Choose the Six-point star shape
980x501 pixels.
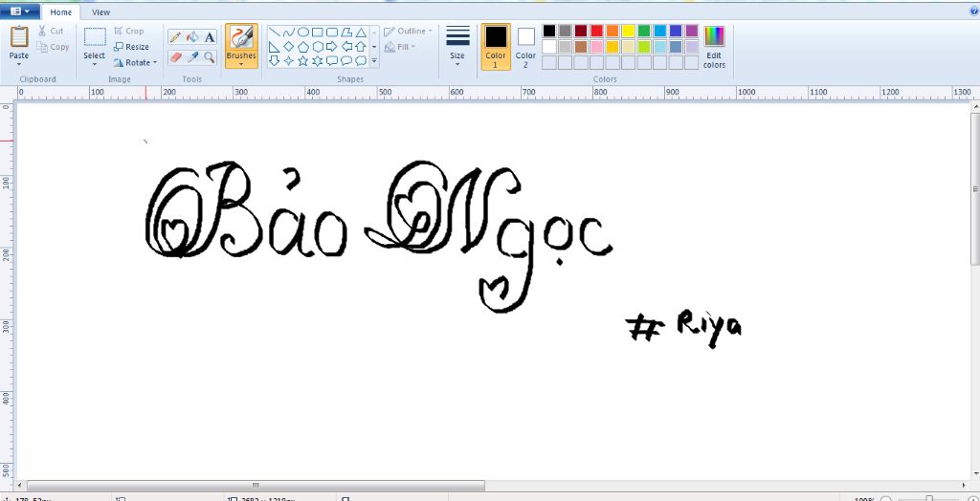coord(318,60)
